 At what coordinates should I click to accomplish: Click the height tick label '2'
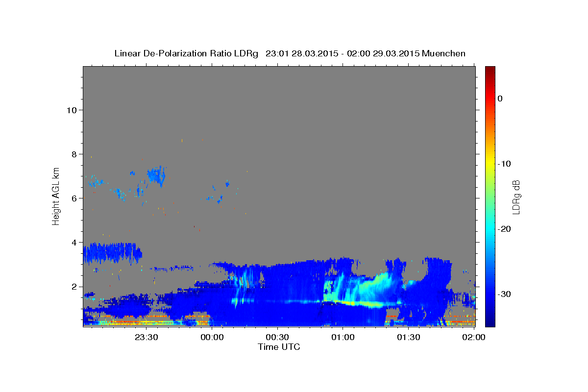click(x=74, y=287)
